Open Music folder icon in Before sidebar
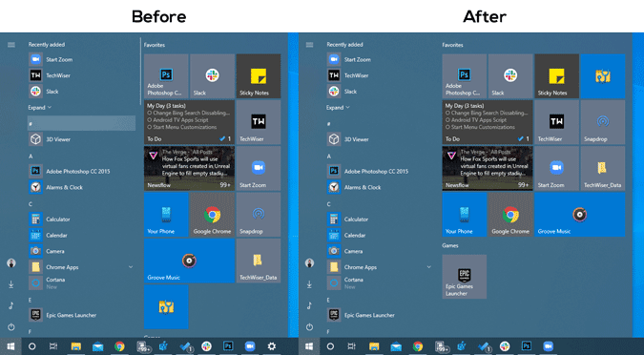Screen dimensions: 644x355 point(11,305)
